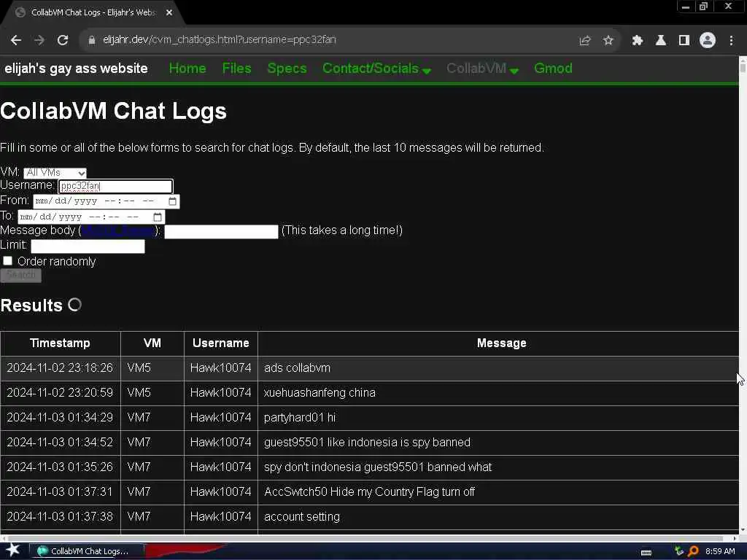Click the Results heading
The image size is (747, 560).
pos(31,306)
